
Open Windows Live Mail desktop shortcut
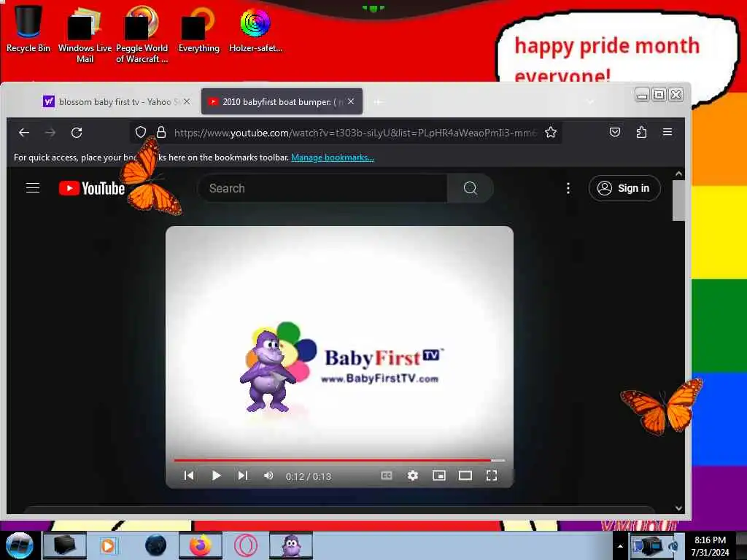pos(85,34)
